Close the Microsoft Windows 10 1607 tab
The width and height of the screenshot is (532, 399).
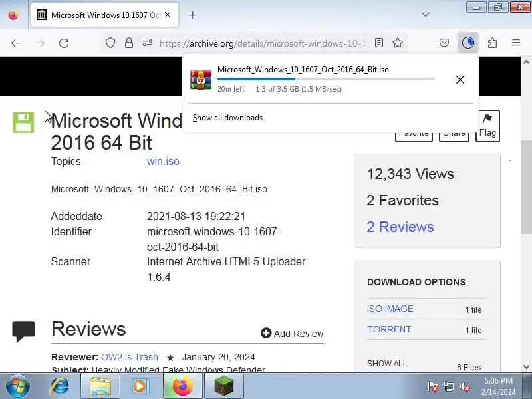168,15
